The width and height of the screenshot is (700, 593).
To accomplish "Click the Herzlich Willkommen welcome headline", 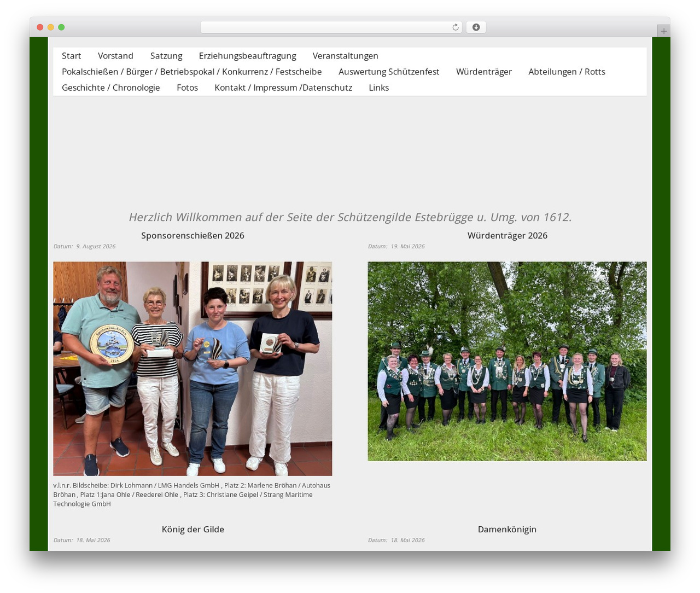I will pyautogui.click(x=350, y=217).
